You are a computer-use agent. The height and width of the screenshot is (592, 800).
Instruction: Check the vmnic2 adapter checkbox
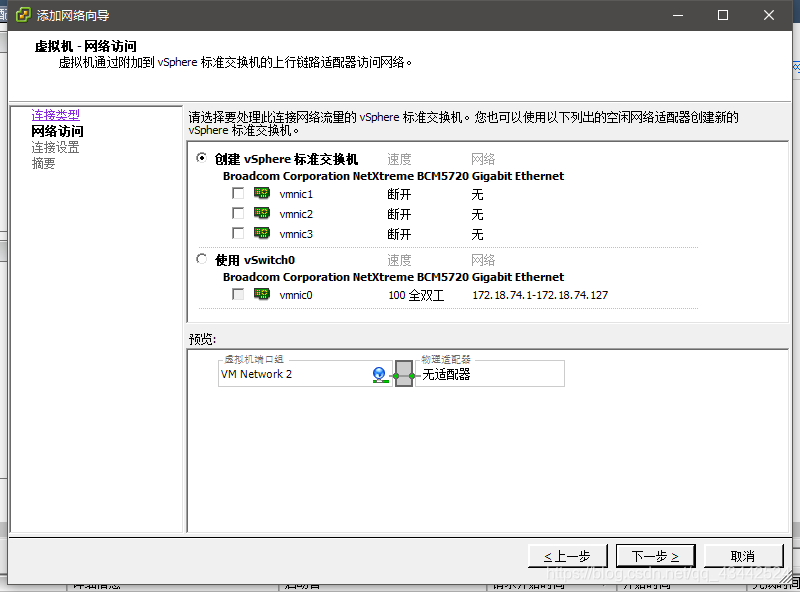click(x=238, y=213)
